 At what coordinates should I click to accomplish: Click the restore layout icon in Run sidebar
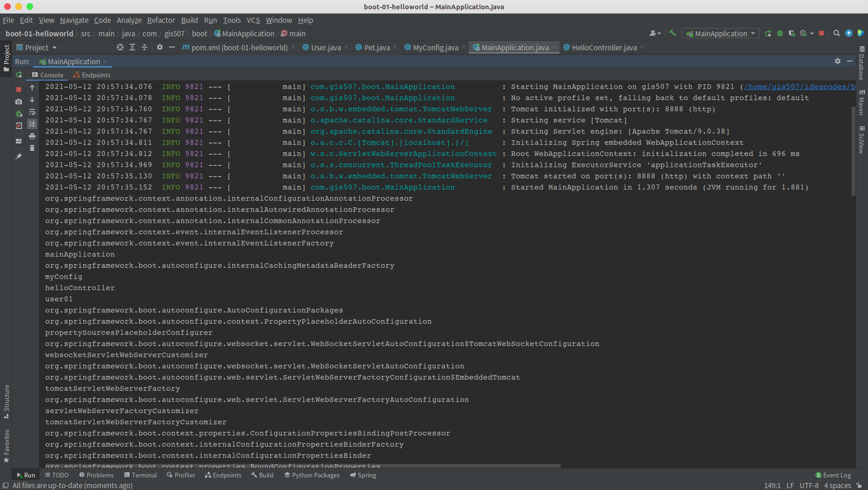coord(19,141)
